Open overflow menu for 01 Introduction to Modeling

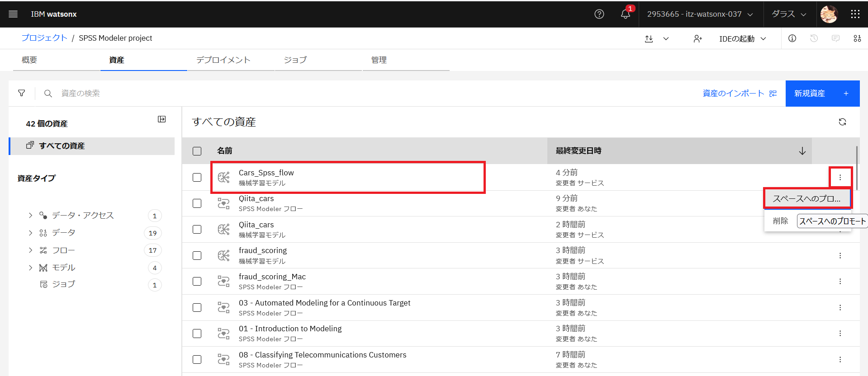pos(840,334)
